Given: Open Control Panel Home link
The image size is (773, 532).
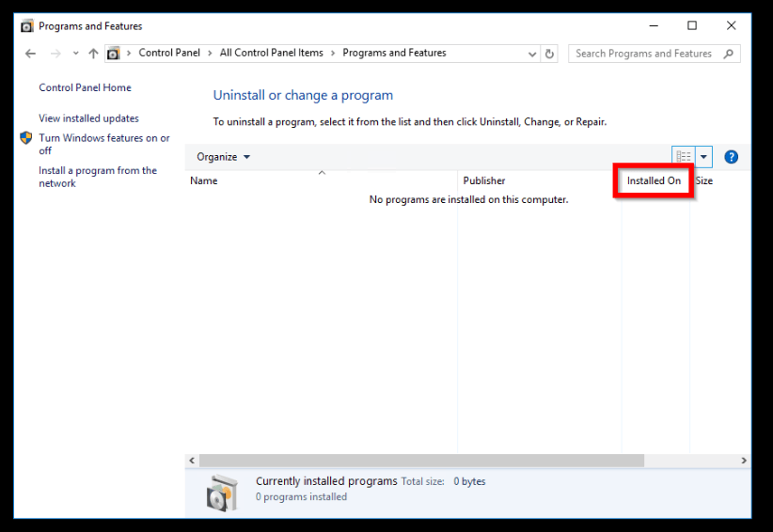Looking at the screenshot, I should click(x=85, y=87).
